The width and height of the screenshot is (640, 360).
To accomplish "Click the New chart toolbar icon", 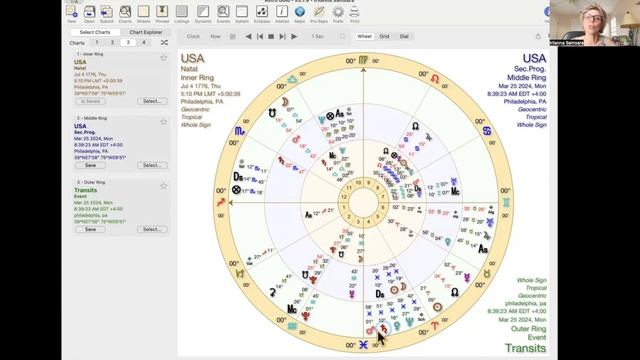I will pos(71,13).
